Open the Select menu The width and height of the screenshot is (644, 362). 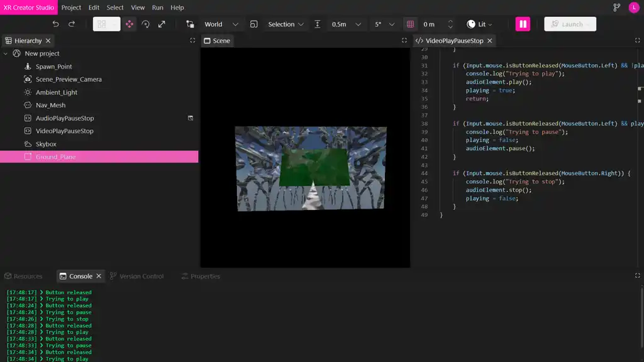pyautogui.click(x=115, y=8)
